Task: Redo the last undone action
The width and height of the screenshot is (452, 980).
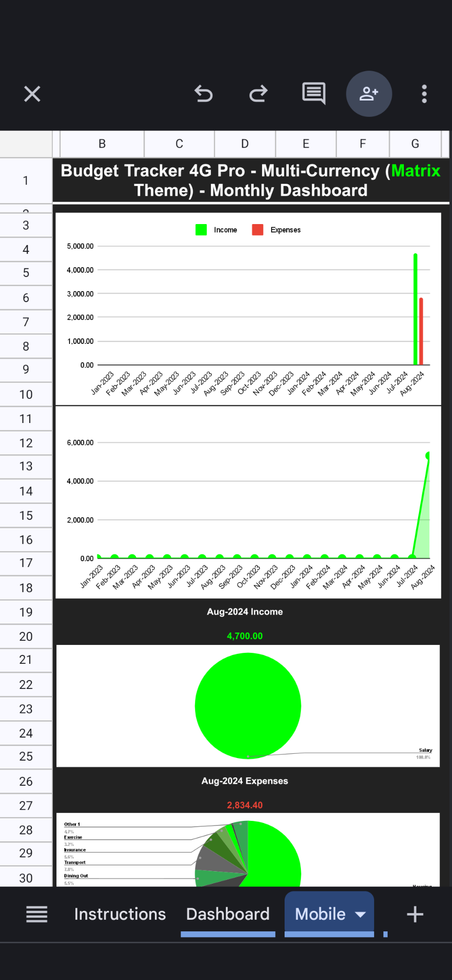Action: 258,94
